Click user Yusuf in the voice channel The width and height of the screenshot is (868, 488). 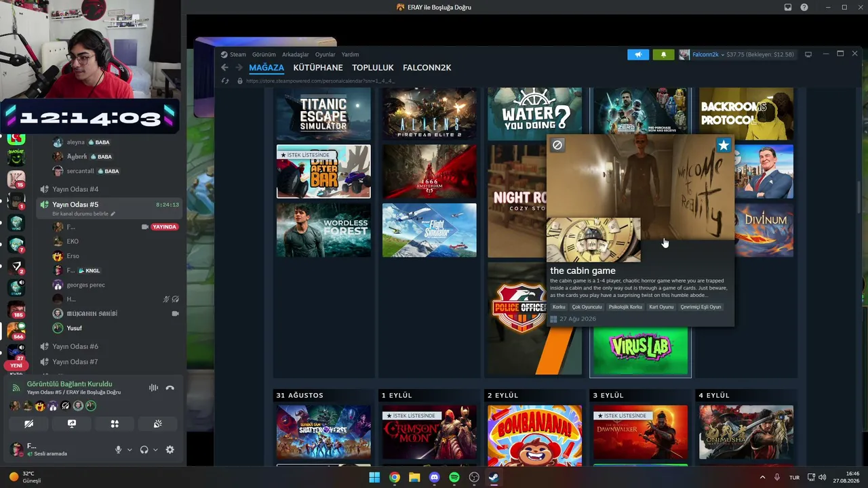tap(74, 328)
